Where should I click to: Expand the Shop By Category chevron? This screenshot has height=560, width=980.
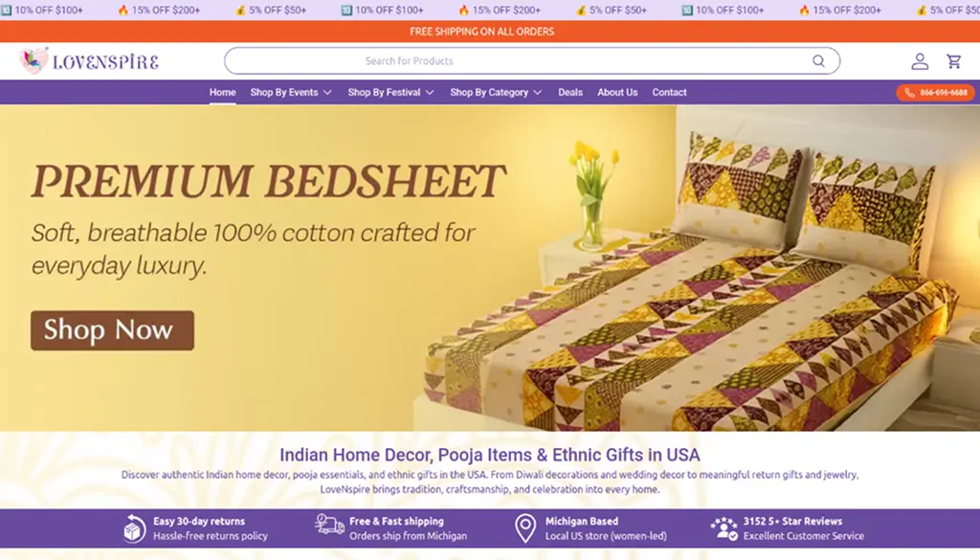click(x=538, y=93)
